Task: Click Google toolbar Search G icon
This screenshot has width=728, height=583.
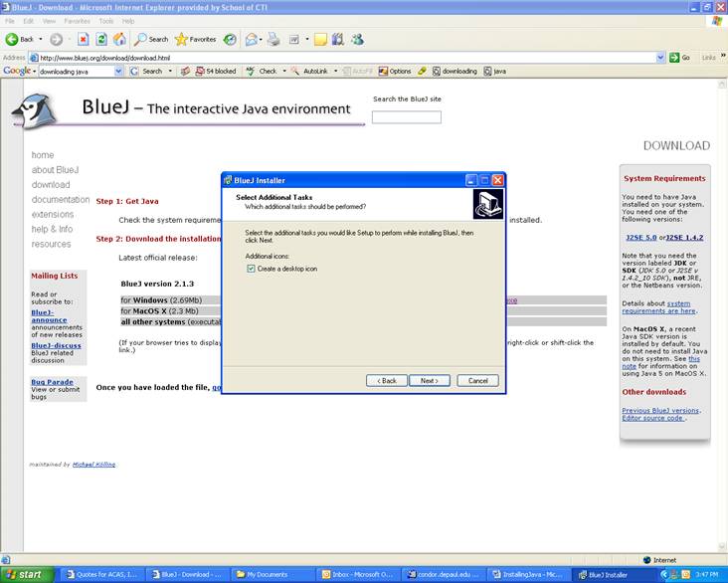Action: click(134, 71)
